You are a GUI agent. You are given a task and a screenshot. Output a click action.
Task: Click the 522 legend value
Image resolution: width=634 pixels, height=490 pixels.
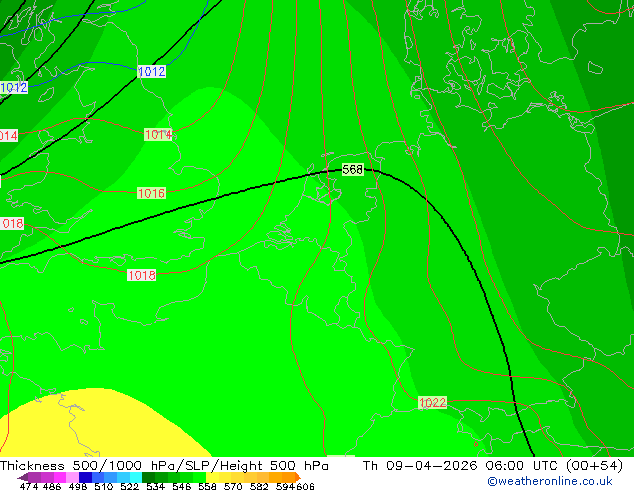(x=129, y=486)
